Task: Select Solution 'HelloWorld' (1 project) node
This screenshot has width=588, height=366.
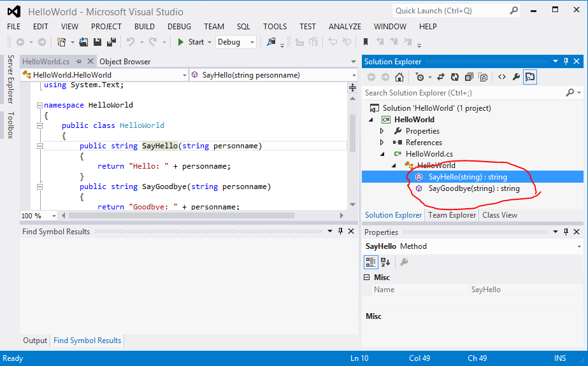Action: [x=436, y=108]
